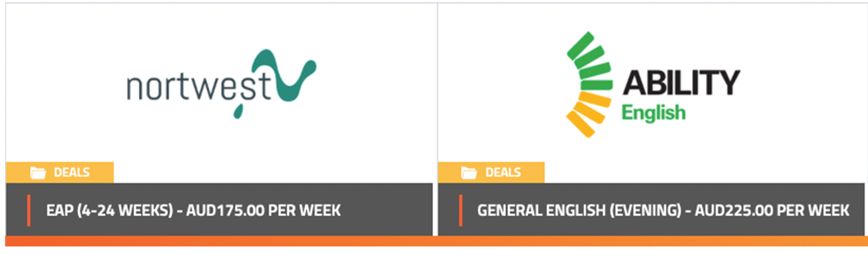868x255 pixels.
Task: Select the AUD175.00 PER WEEK price text
Action: [x=263, y=210]
